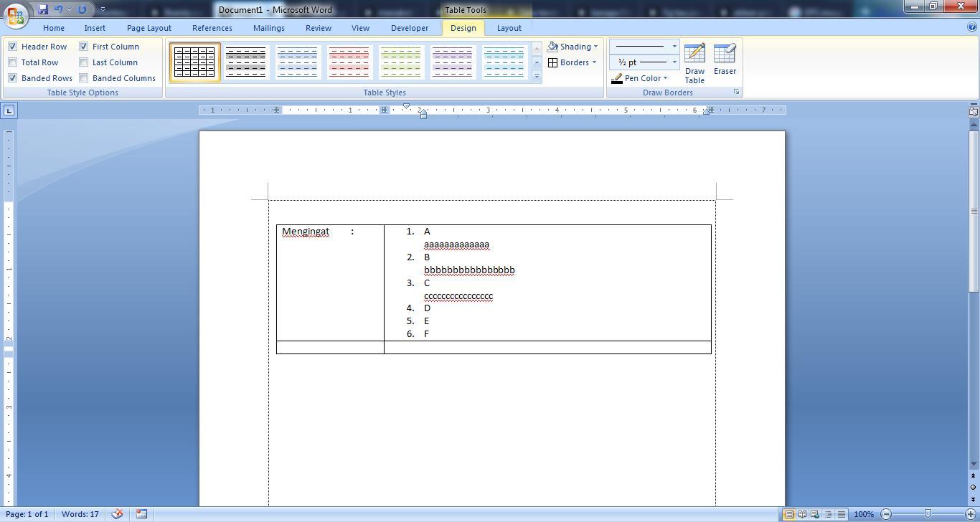Uncheck the Banded Rows option

[x=12, y=78]
